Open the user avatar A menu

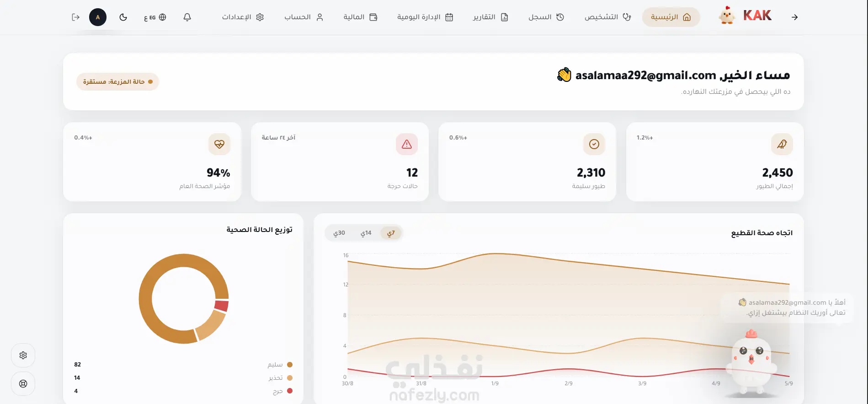[98, 17]
